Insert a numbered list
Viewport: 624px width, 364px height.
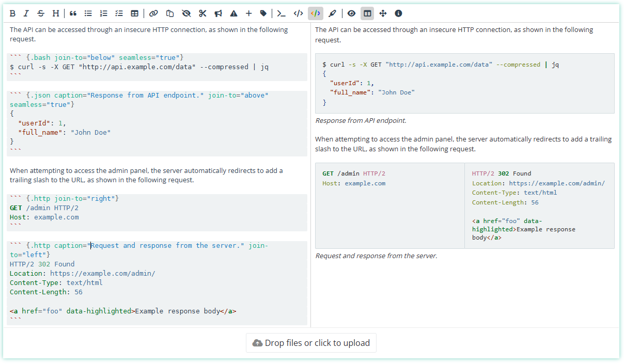(x=104, y=13)
